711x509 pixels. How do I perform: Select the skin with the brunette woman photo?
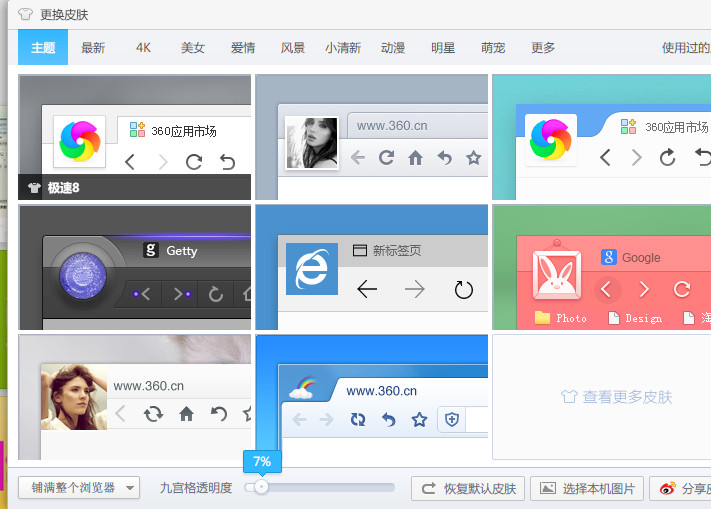(x=134, y=397)
